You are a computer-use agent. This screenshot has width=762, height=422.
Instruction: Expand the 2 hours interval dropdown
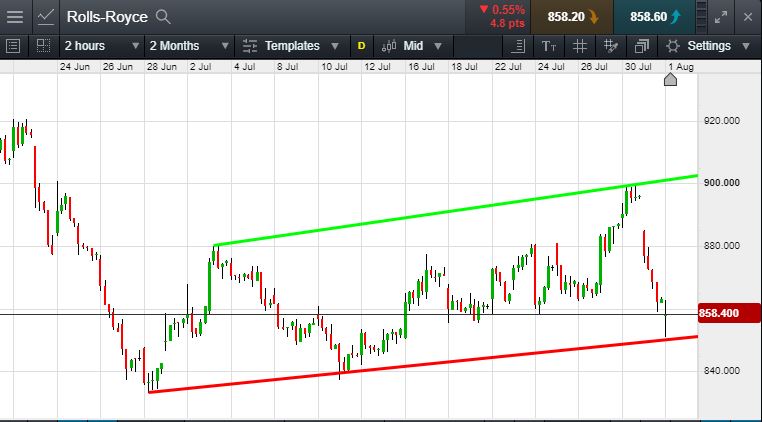[x=102, y=46]
